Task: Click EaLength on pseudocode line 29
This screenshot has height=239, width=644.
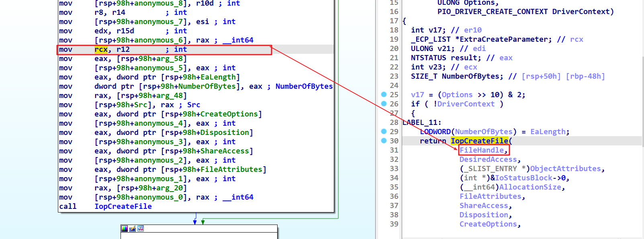Action: [x=548, y=132]
